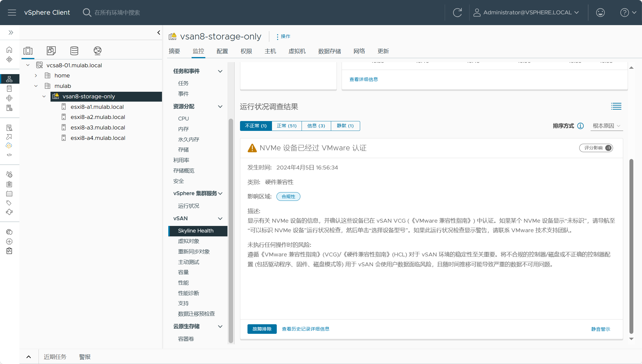
Task: Open Tags and Custom Attributes icon
Action: click(9, 203)
